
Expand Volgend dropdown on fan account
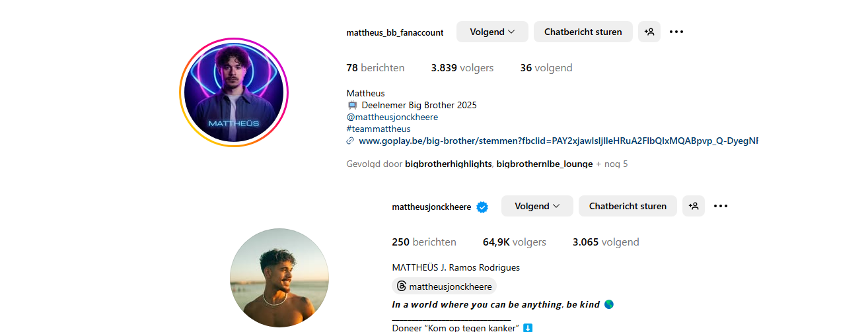[x=492, y=32]
